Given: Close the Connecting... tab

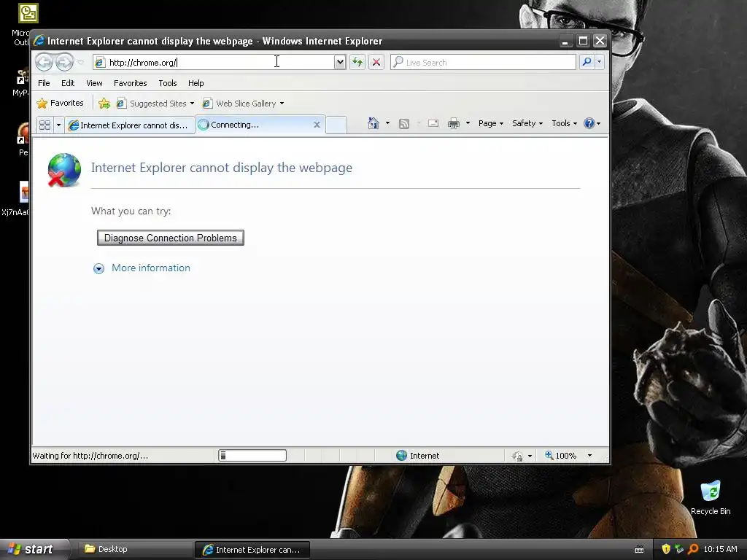Looking at the screenshot, I should 317,125.
